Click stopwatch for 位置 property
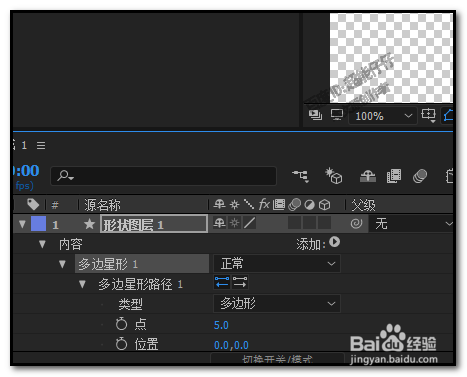This screenshot has height=377, width=467. pos(121,344)
